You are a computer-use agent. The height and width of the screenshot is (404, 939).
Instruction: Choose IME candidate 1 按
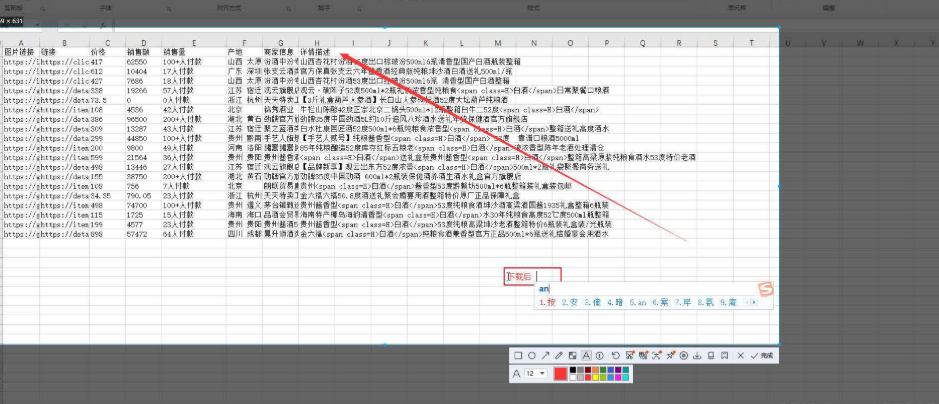click(x=548, y=303)
